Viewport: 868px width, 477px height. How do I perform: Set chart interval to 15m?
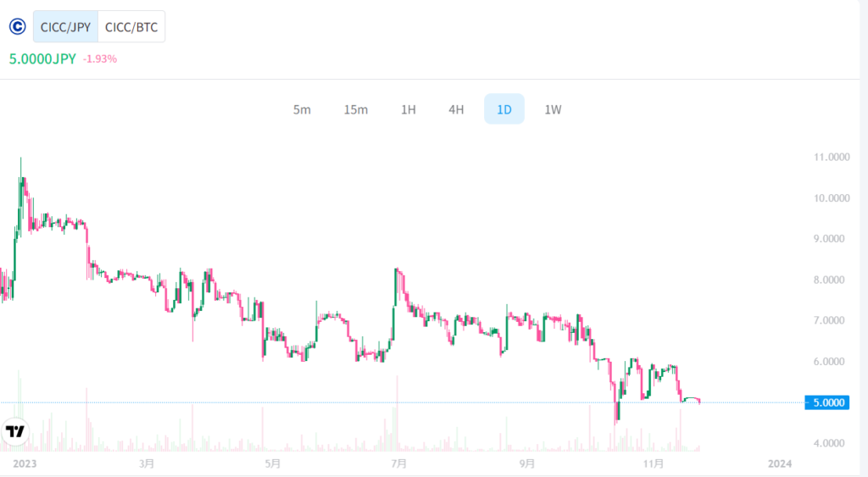click(355, 109)
